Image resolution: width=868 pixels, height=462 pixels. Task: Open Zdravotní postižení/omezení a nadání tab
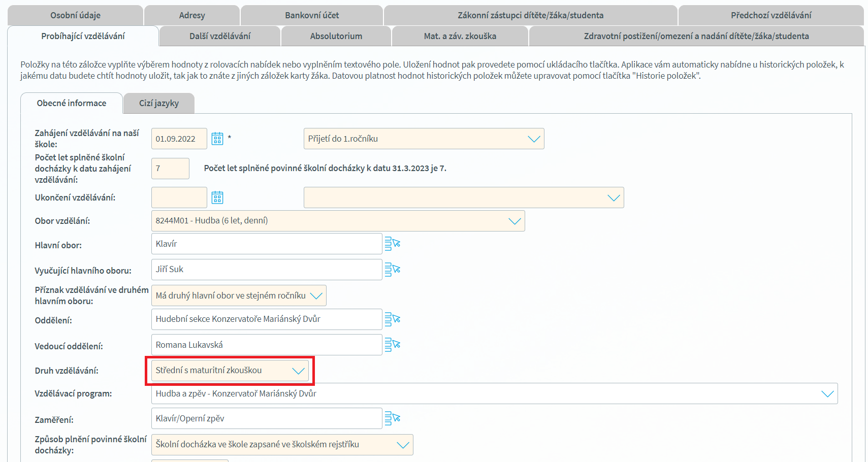click(696, 36)
